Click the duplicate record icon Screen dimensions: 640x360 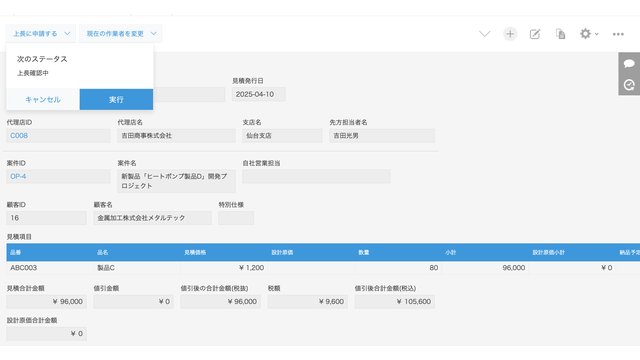[560, 34]
